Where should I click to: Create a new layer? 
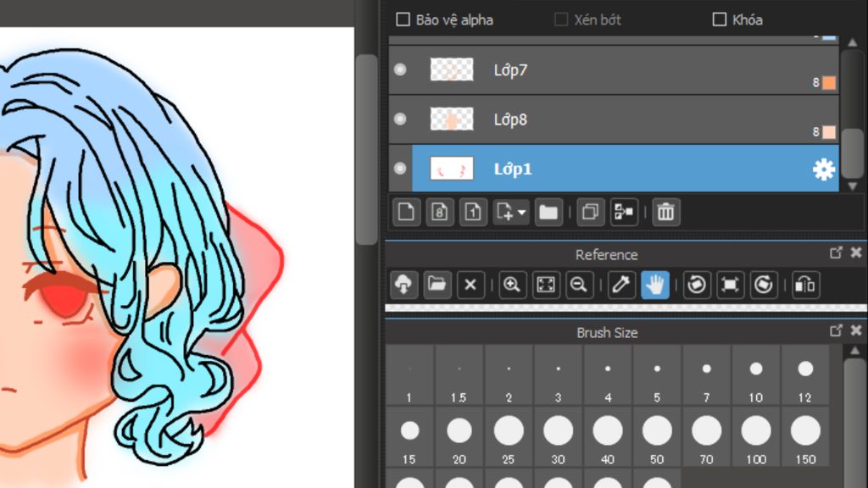tap(406, 212)
